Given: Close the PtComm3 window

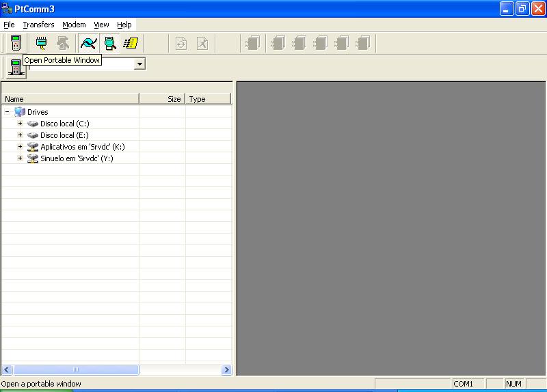Looking at the screenshot, I should click(x=538, y=9).
